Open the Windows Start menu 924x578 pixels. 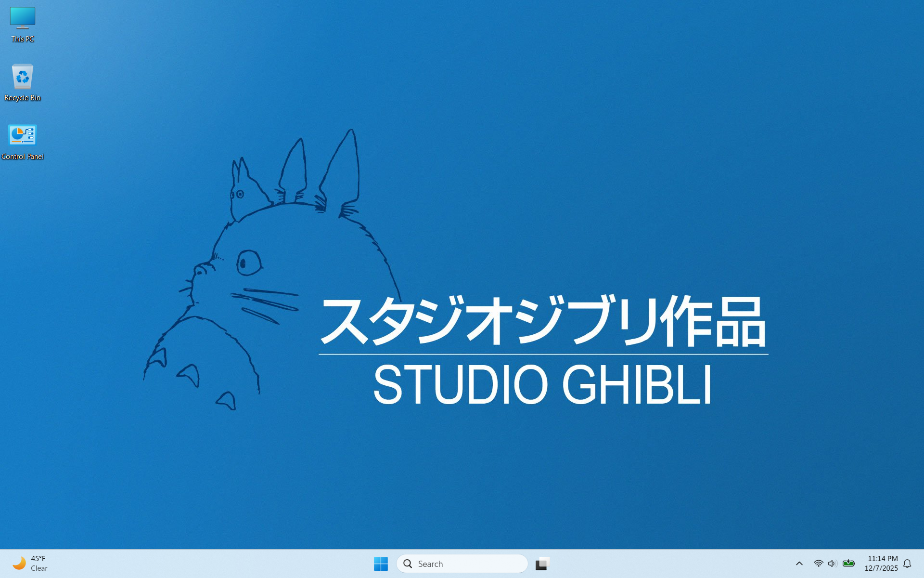tap(381, 564)
